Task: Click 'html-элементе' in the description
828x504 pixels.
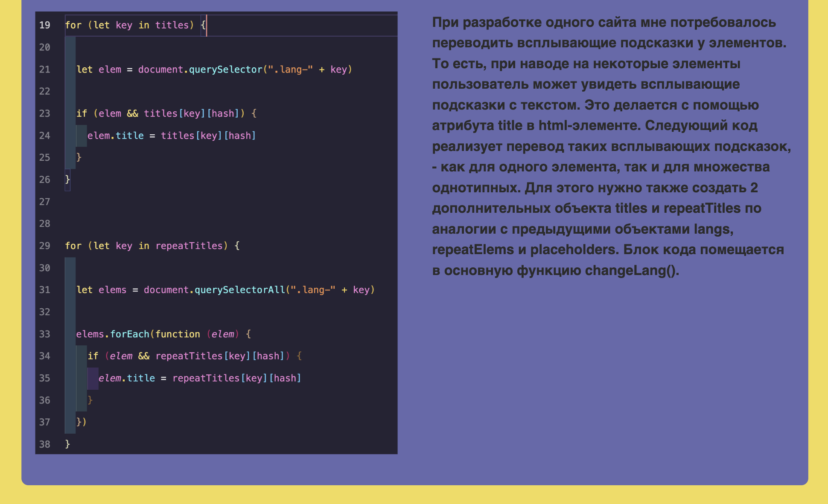Action: coord(589,126)
